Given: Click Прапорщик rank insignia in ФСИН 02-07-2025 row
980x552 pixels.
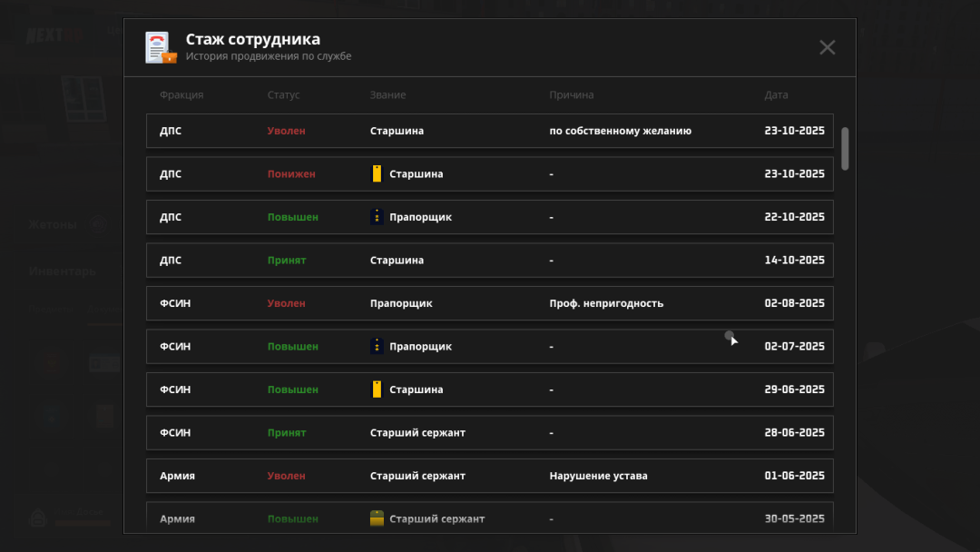Looking at the screenshot, I should pyautogui.click(x=377, y=347).
